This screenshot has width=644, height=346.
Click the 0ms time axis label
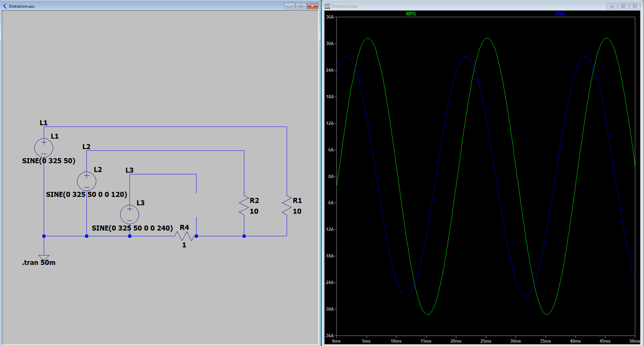coord(336,341)
